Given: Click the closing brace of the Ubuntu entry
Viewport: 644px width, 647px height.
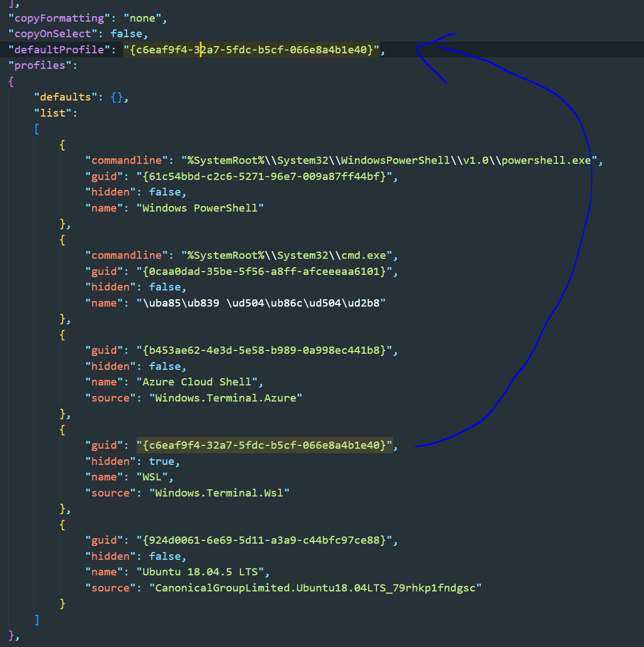Looking at the screenshot, I should [x=62, y=604].
